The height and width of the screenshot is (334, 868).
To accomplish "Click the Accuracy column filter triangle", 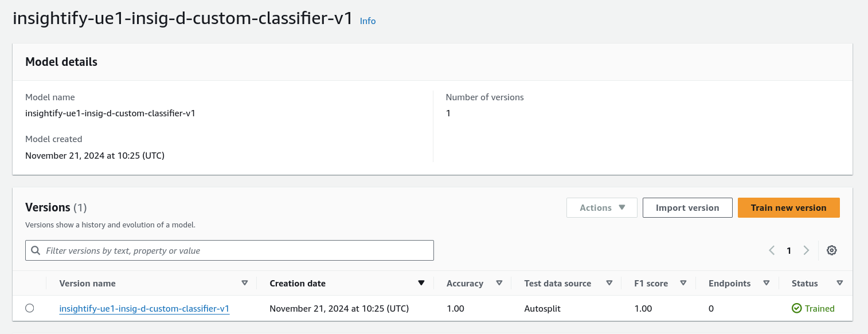I will [x=499, y=283].
